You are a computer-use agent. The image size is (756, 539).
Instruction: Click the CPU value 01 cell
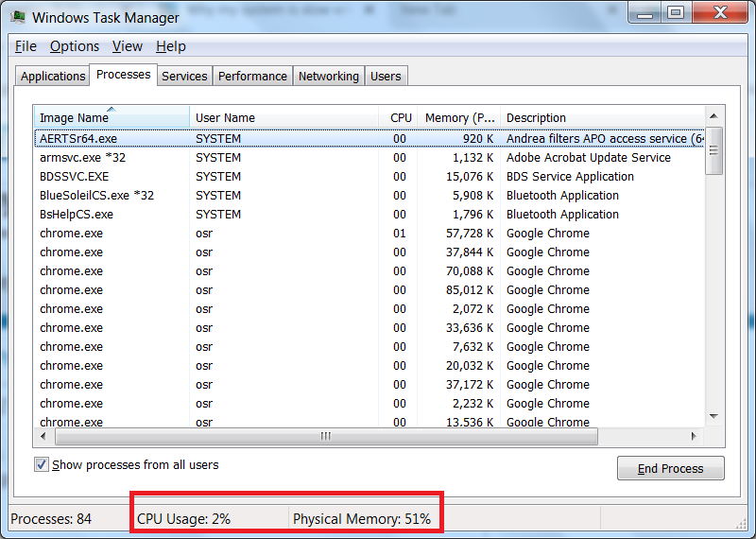coord(399,233)
